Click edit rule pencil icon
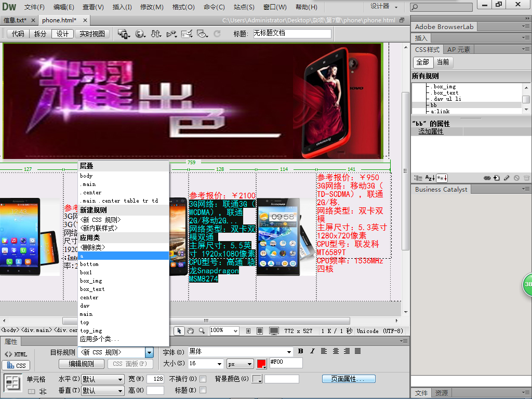532x399 pixels. tap(507, 178)
